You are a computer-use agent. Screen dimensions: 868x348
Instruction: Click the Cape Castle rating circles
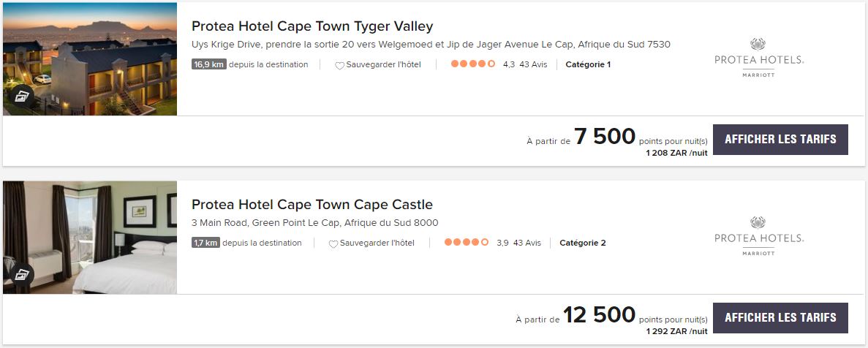click(467, 243)
